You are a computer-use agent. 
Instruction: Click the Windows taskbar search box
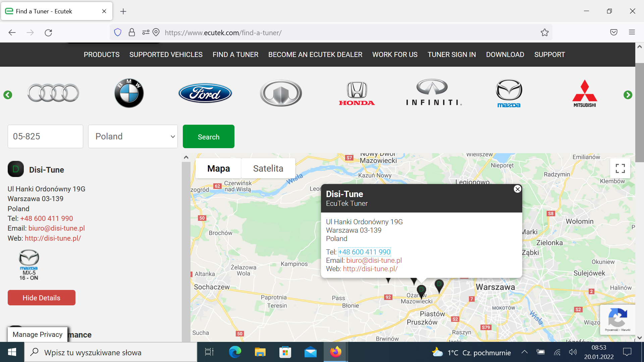111,352
